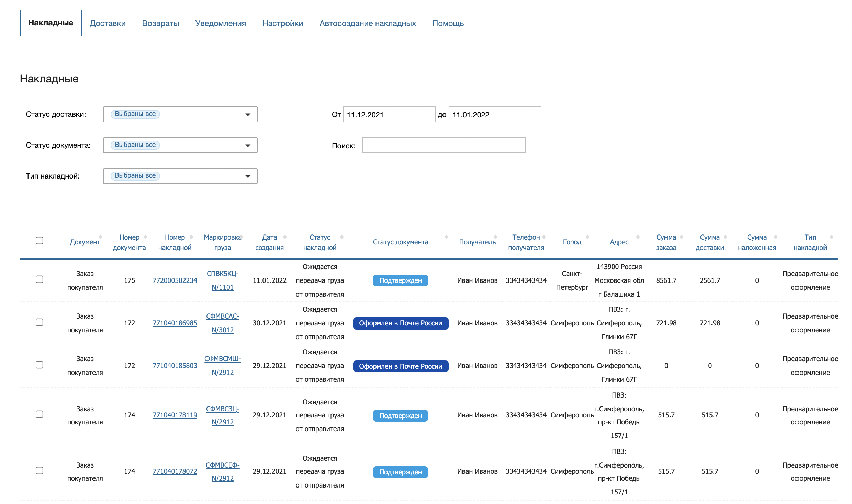
Task: Click the Поиск search field
Action: [x=443, y=145]
